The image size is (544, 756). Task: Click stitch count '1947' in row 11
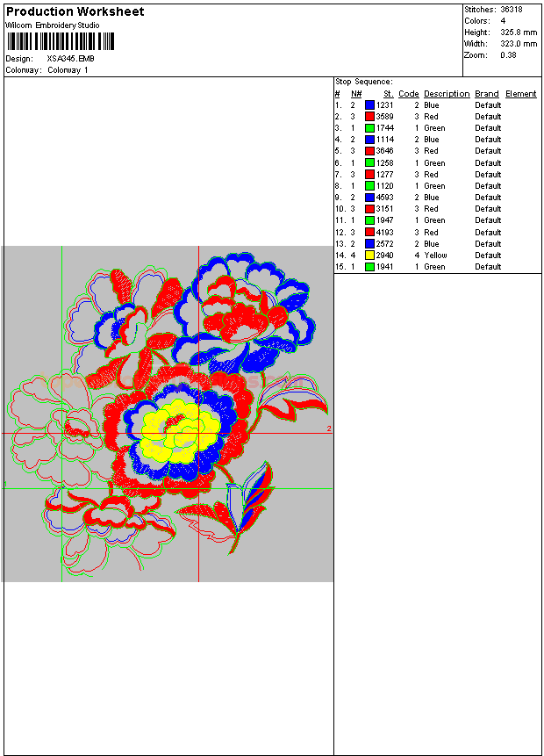[384, 220]
